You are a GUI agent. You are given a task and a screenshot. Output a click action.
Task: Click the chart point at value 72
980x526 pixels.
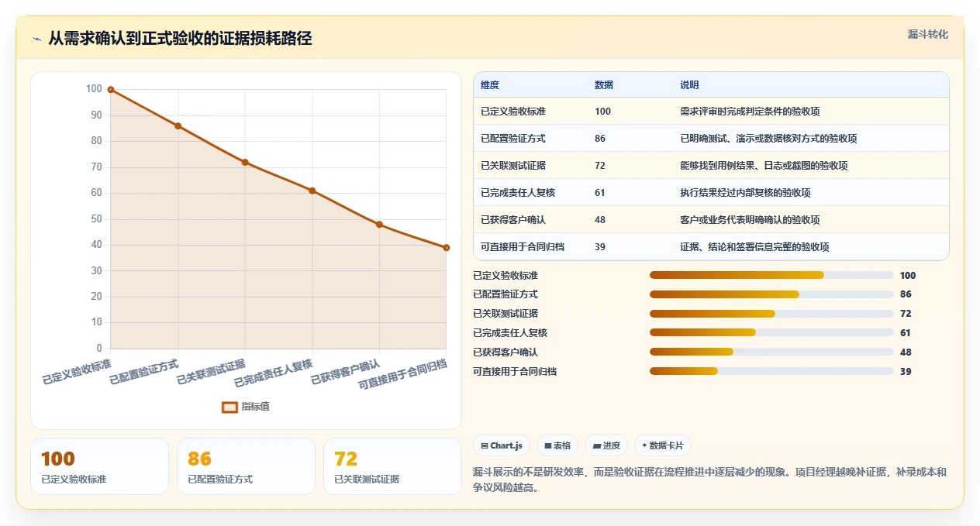click(x=245, y=162)
